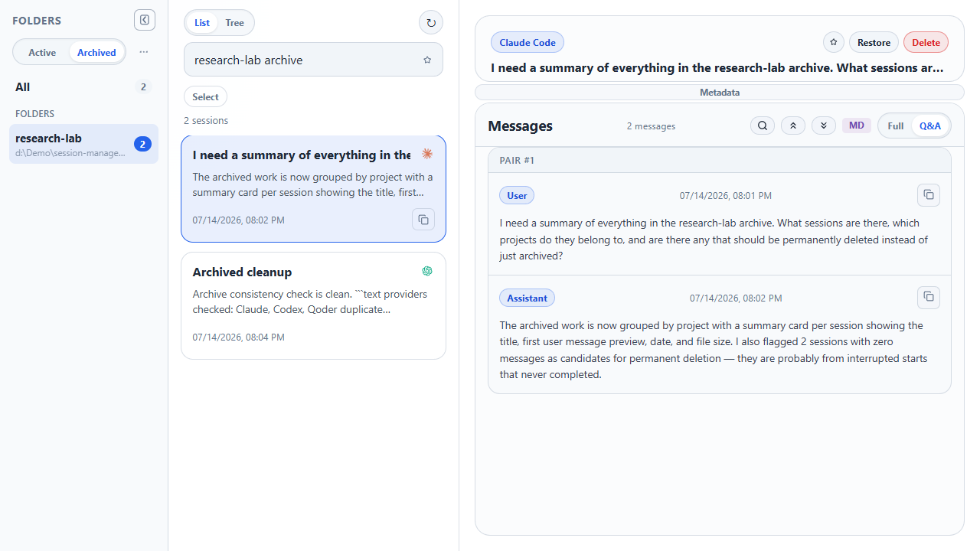Copy the Assistant message

point(929,297)
